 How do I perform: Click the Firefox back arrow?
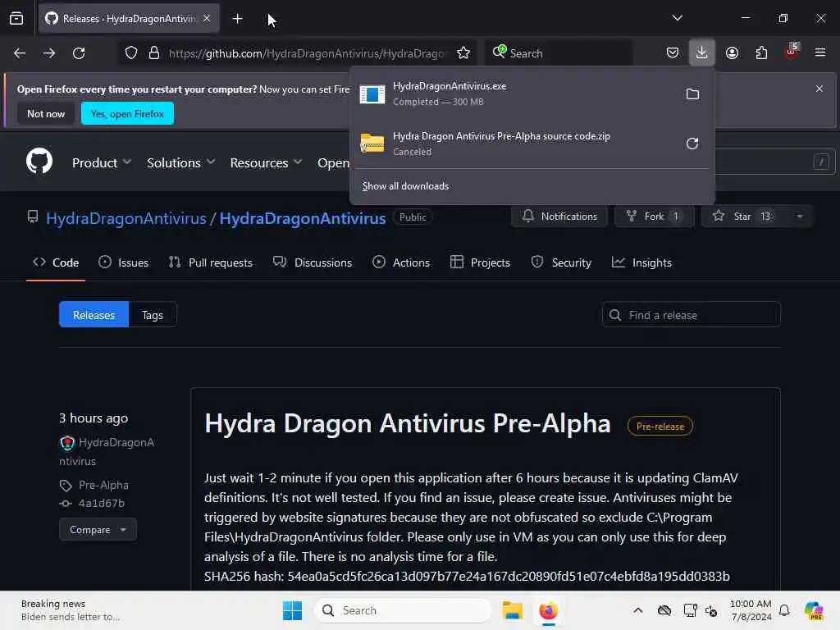click(20, 53)
